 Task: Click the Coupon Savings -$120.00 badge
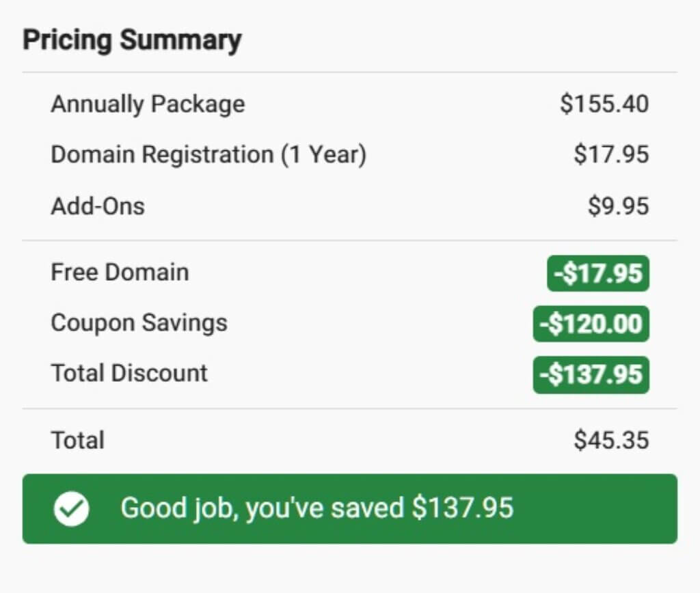591,322
